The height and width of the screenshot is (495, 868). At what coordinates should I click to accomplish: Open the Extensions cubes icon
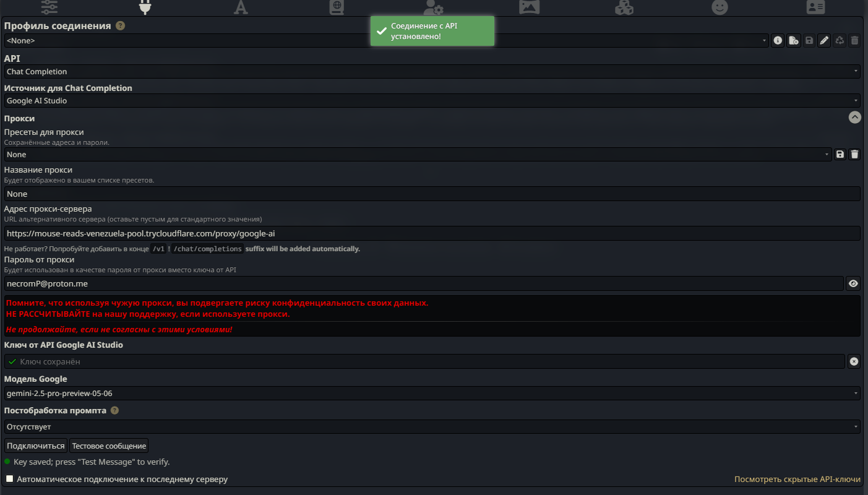624,7
